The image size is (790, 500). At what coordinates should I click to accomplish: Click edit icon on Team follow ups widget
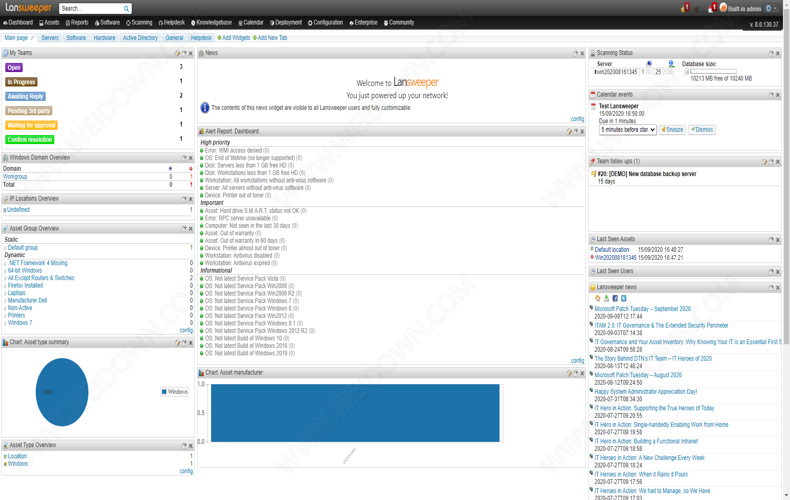[765, 162]
